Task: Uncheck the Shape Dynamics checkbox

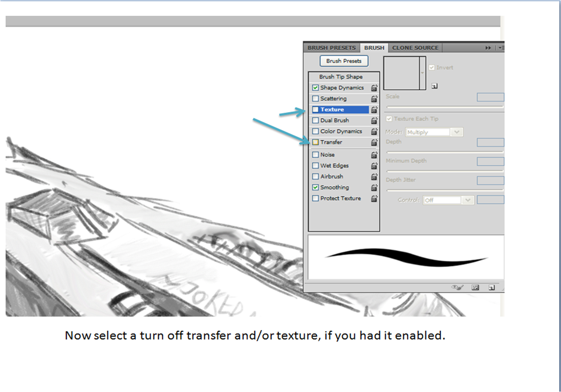Action: tap(316, 88)
